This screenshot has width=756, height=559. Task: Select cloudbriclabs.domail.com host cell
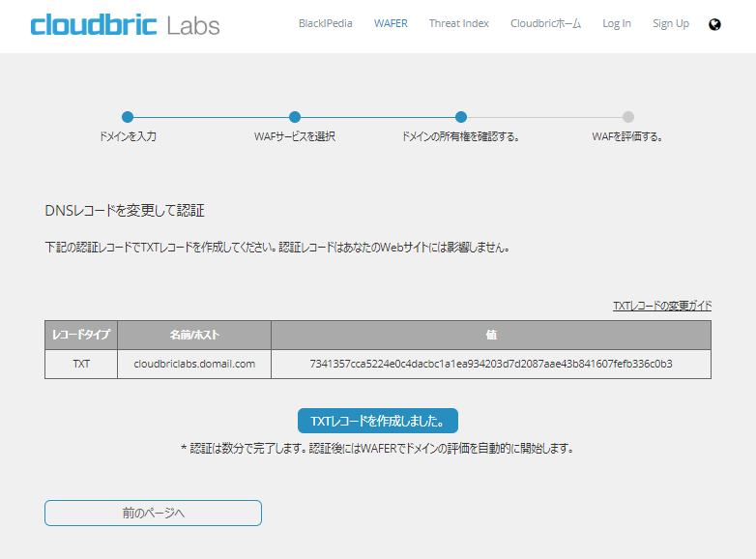[x=194, y=365]
